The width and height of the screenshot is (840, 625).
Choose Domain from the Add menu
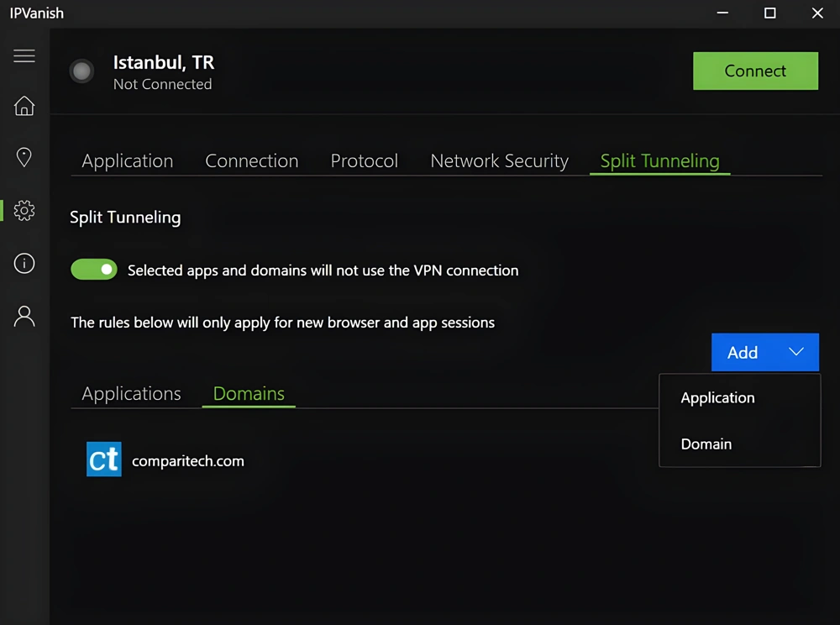click(x=739, y=444)
